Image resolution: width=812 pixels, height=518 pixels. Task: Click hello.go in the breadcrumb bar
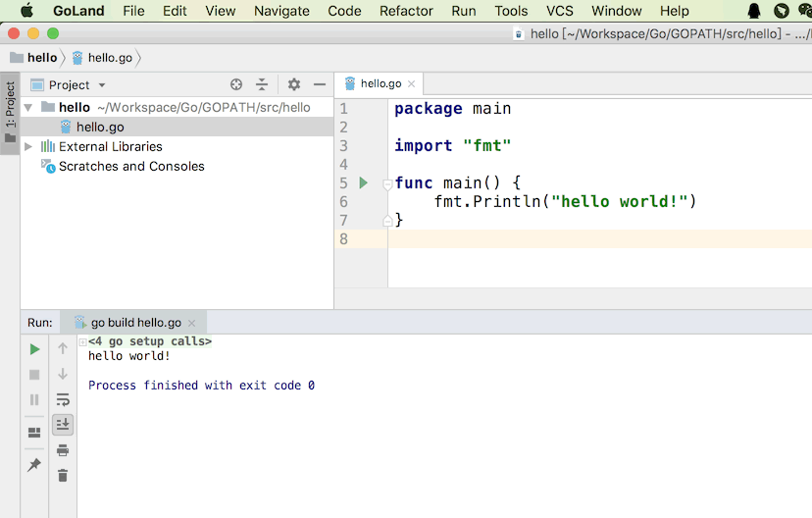pos(109,58)
